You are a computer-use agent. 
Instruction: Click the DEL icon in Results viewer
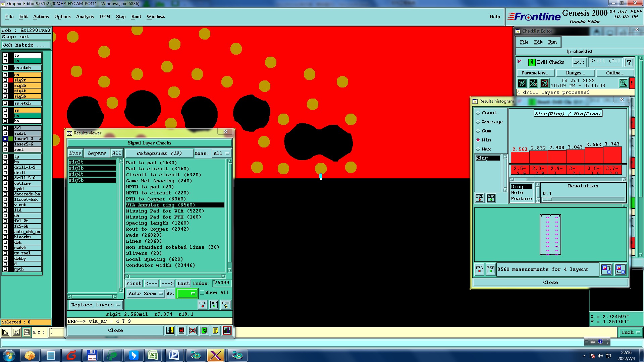(203, 304)
